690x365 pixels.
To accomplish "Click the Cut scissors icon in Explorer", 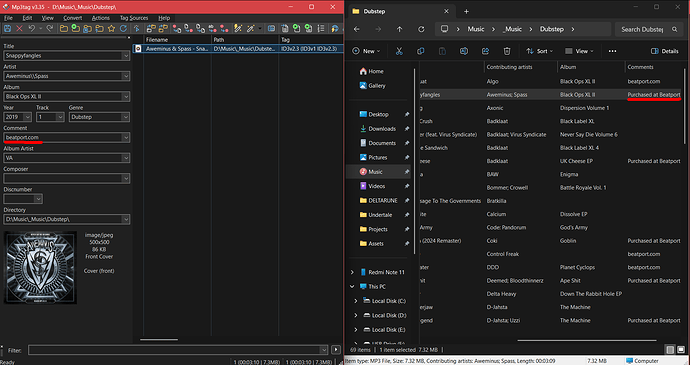I will click(x=399, y=51).
